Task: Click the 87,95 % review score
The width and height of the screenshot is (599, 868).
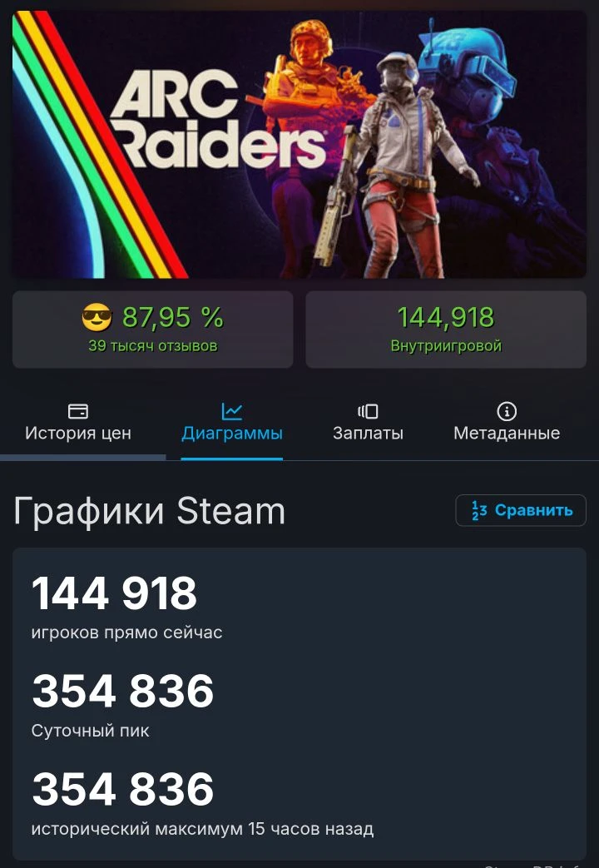Action: click(173, 317)
